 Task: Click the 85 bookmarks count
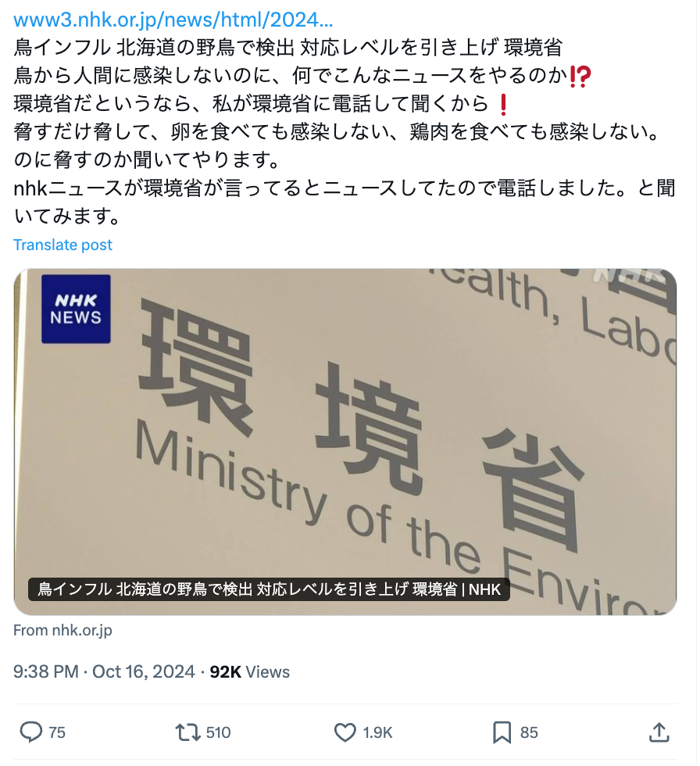529,732
